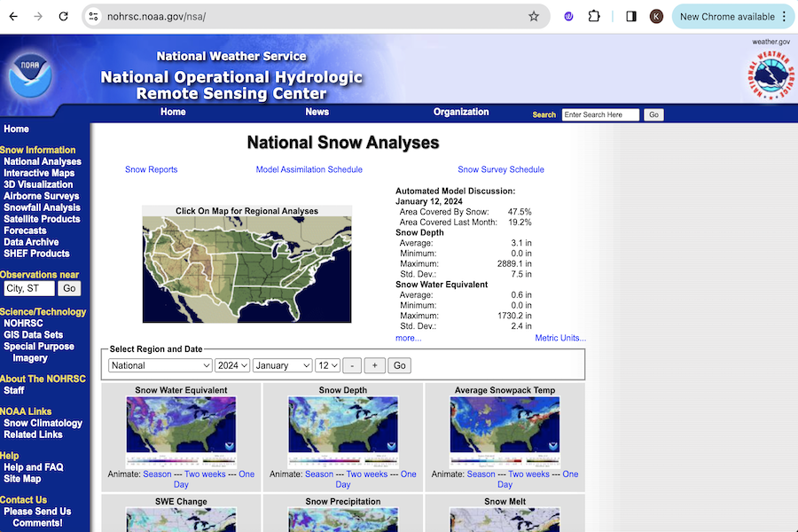Open the Extensions puzzle icon
Viewport: 798px width, 532px height.
[593, 16]
